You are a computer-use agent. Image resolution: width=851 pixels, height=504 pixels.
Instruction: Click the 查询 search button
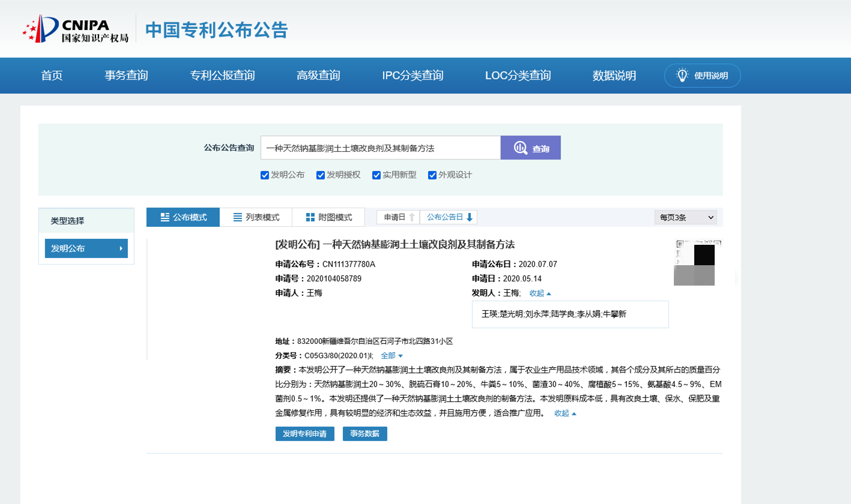(x=531, y=148)
